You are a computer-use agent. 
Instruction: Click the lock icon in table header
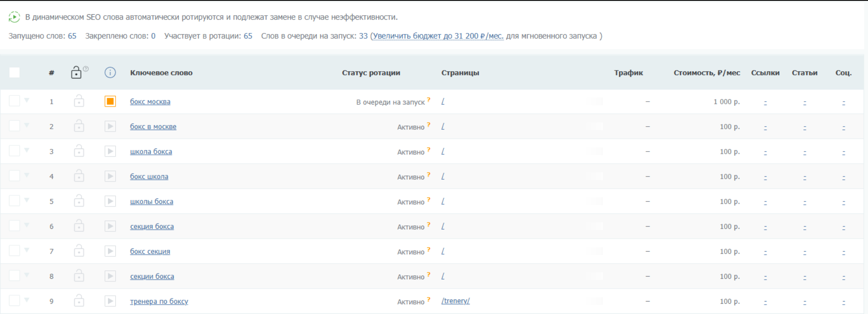(77, 72)
